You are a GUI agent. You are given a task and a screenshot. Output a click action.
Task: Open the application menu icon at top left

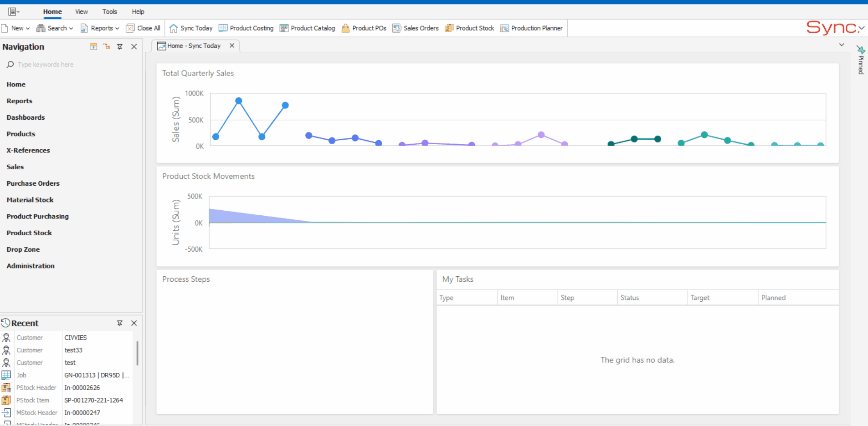[x=13, y=11]
